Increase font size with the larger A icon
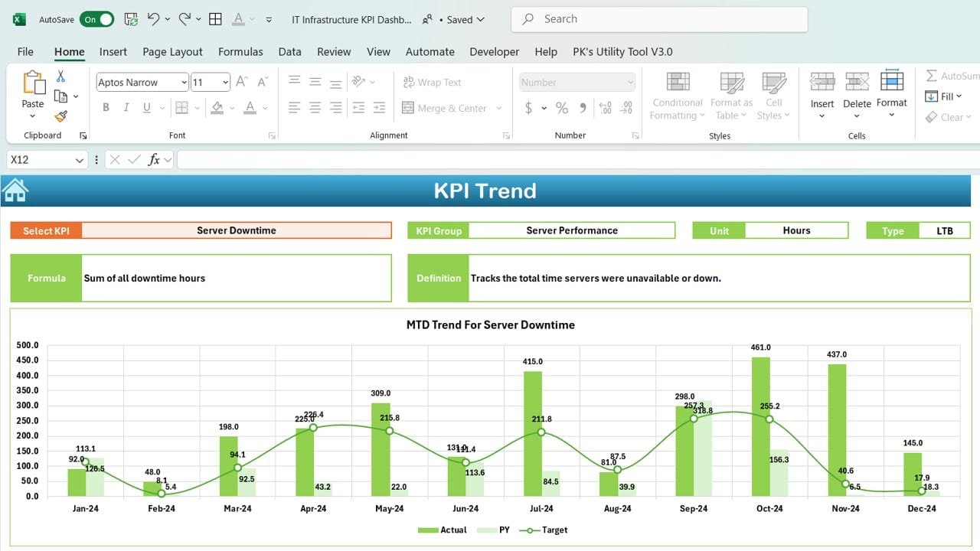The image size is (980, 551). (x=241, y=82)
